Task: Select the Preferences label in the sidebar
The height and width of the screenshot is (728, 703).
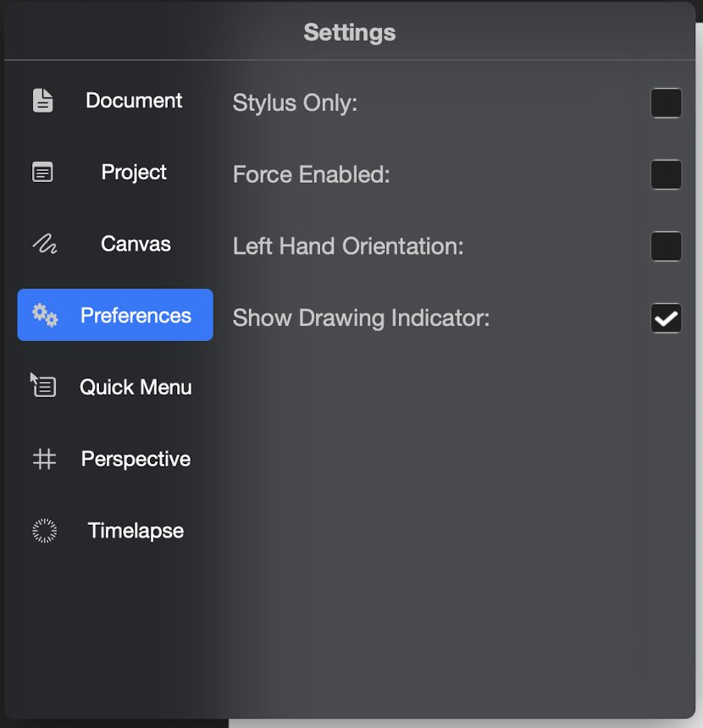Action: (136, 316)
